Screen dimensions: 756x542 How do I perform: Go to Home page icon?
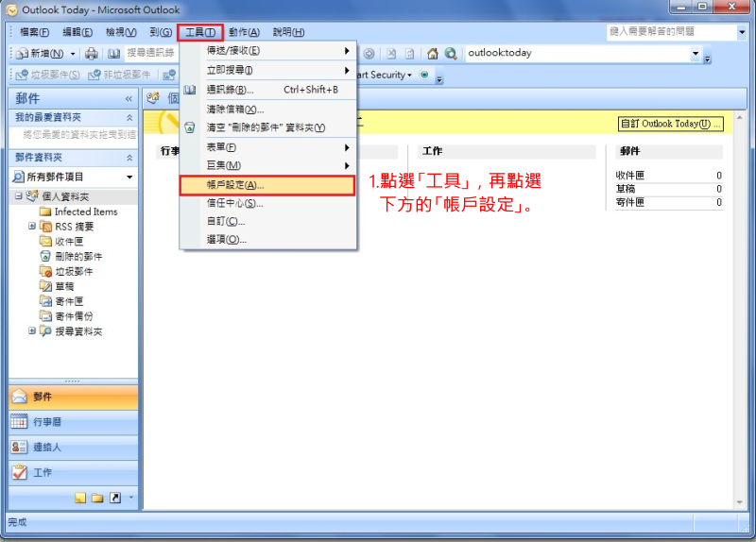tap(433, 54)
